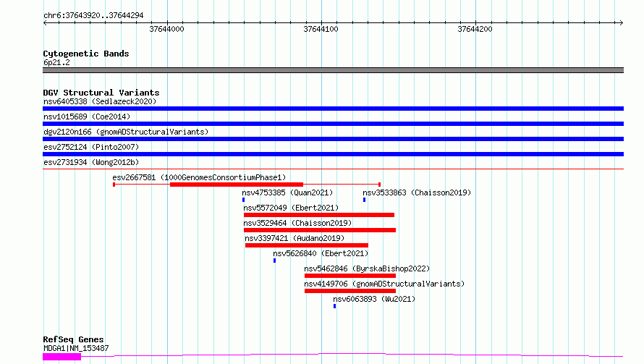Select the blue bar of esv2752124
Image resolution: width=644 pixels, height=364 pixels.
pyautogui.click(x=333, y=154)
